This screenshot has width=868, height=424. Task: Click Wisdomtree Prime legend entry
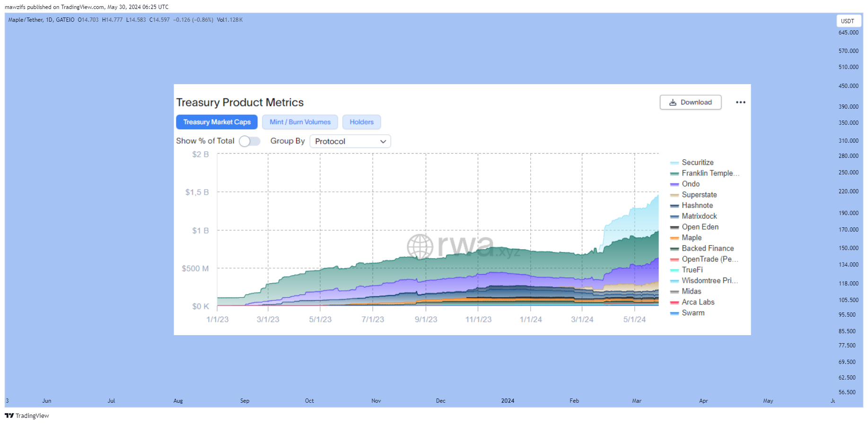(x=704, y=281)
